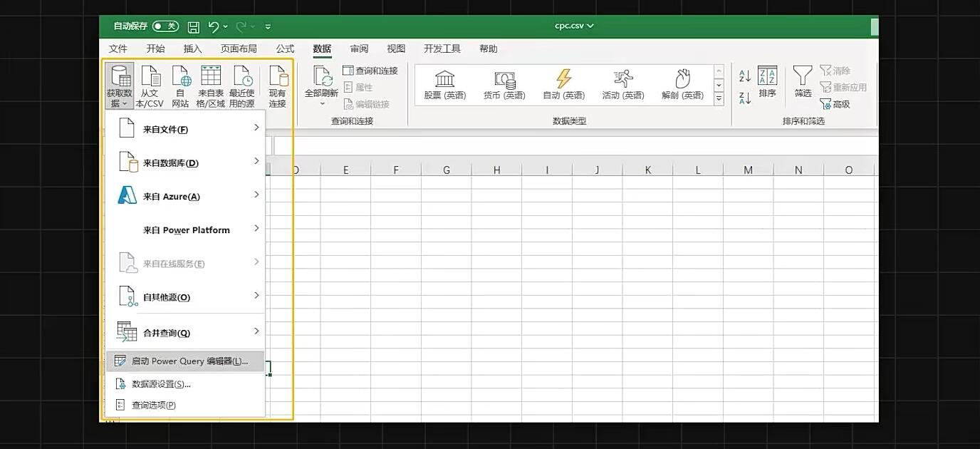The width and height of the screenshot is (980, 449).
Task: Switch to Data (数据) tab
Action: [x=322, y=48]
